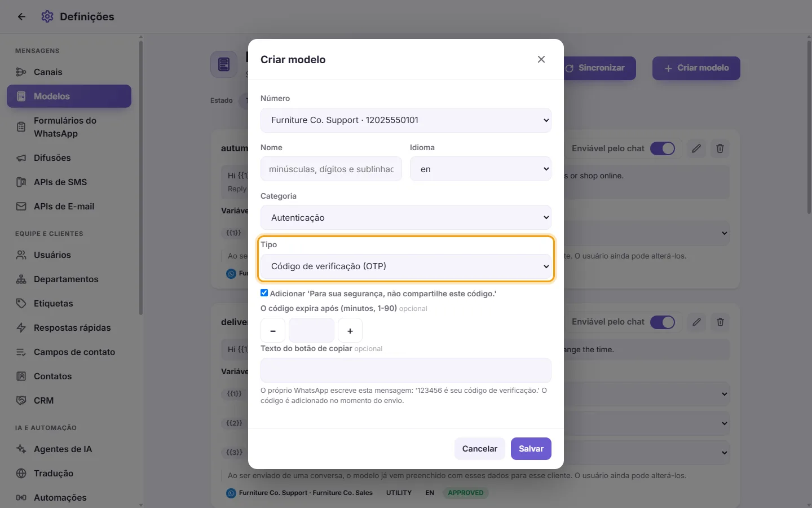Toggle second 'Enviável pelo chat' switch
This screenshot has height=508, width=812.
[663, 322]
